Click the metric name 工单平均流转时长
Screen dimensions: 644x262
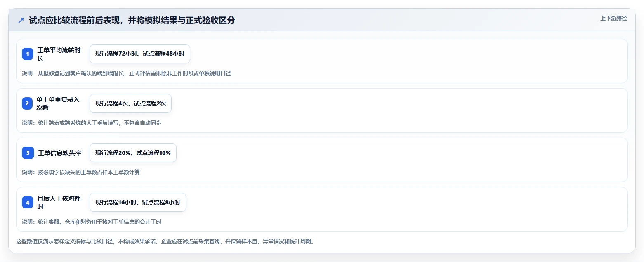(59, 54)
